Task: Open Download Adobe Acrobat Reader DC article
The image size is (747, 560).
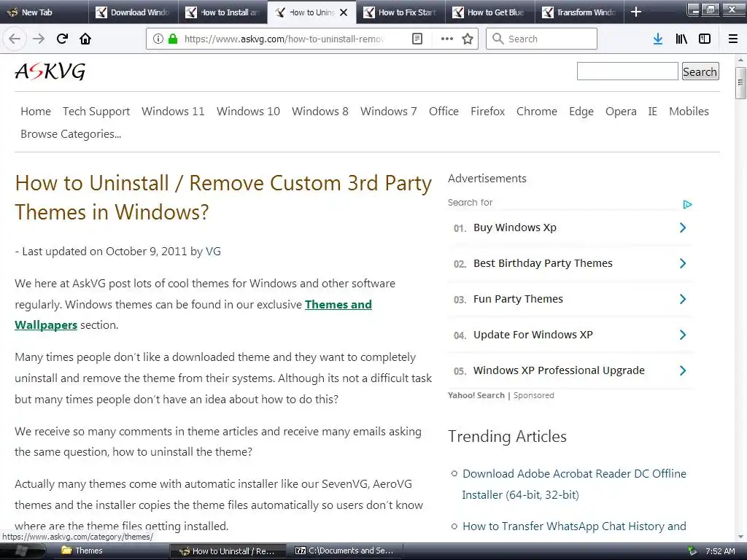Action: pos(574,484)
